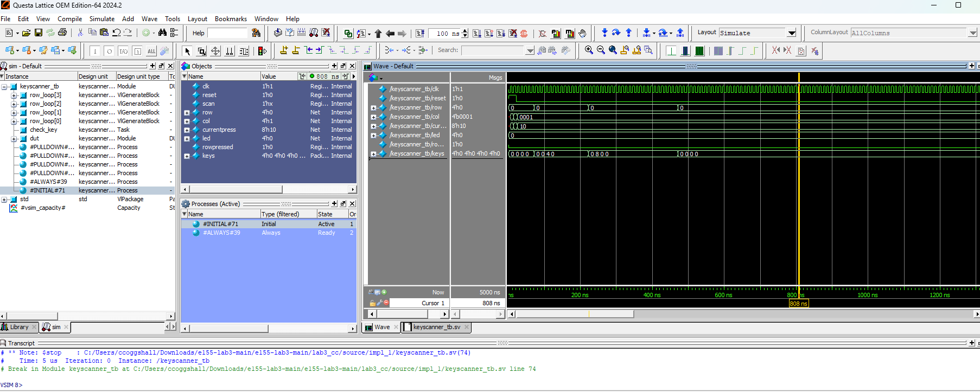Expand the row_loop[3] tree node
This screenshot has width=980, height=392.
click(14, 95)
